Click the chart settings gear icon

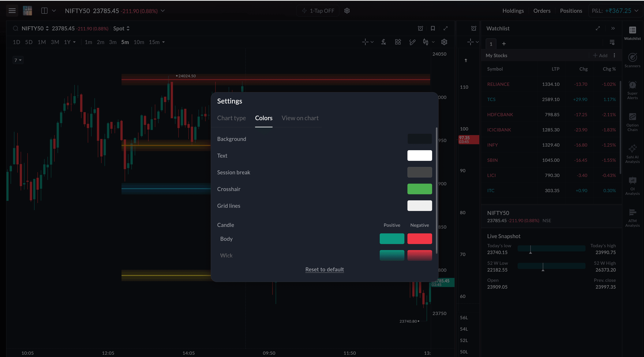444,42
